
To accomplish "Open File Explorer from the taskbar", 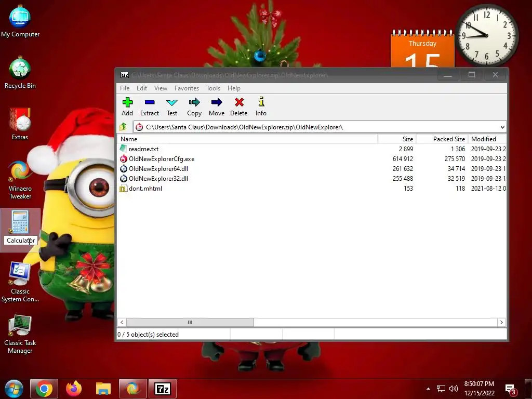I will click(103, 389).
